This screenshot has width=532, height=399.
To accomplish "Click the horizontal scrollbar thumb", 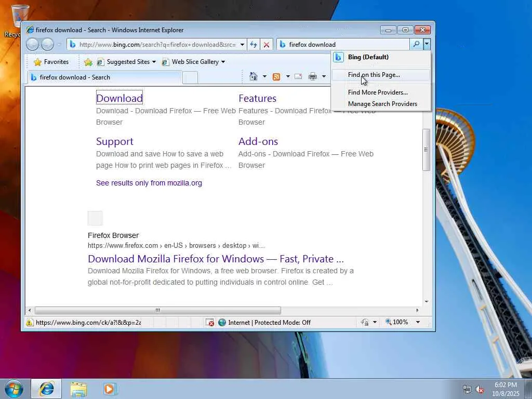I will click(158, 310).
